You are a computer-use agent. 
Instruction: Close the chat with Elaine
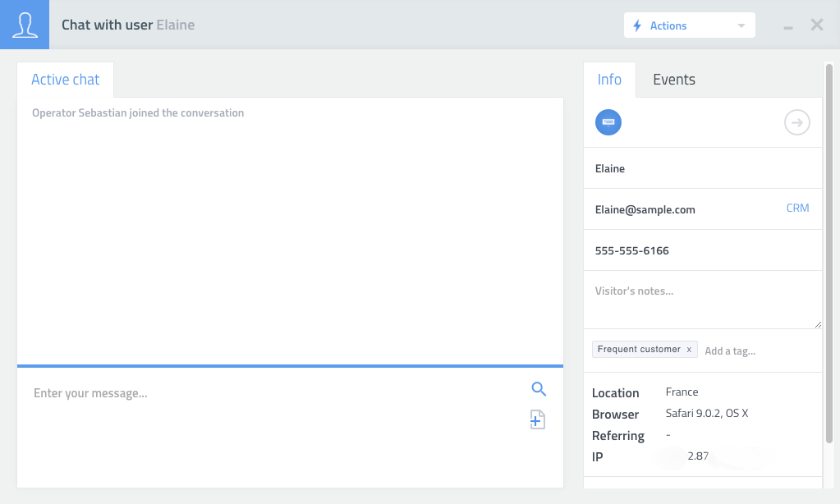(817, 25)
